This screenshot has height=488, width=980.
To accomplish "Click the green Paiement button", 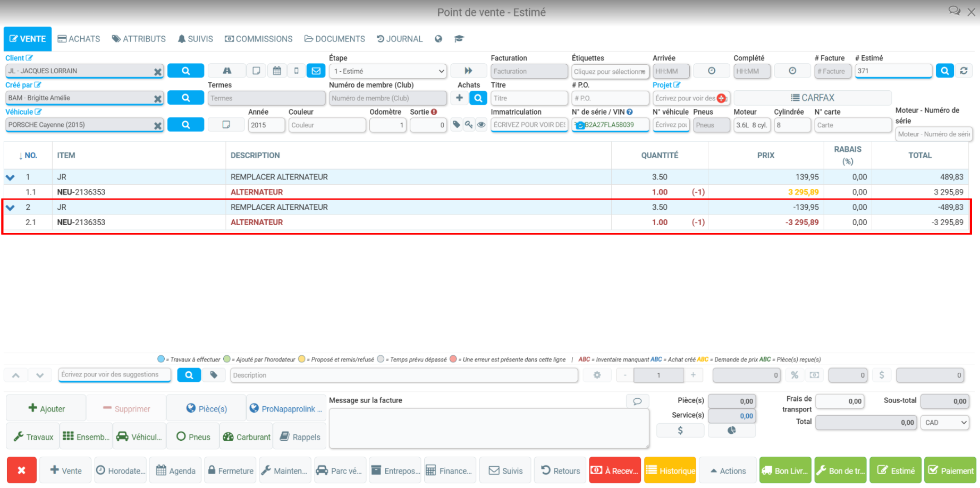I will [950, 470].
